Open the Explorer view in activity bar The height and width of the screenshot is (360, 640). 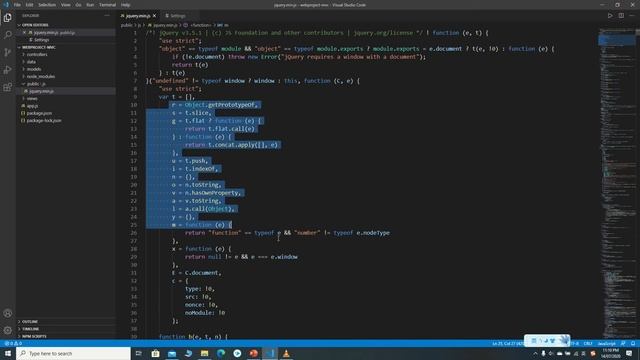pyautogui.click(x=7, y=18)
